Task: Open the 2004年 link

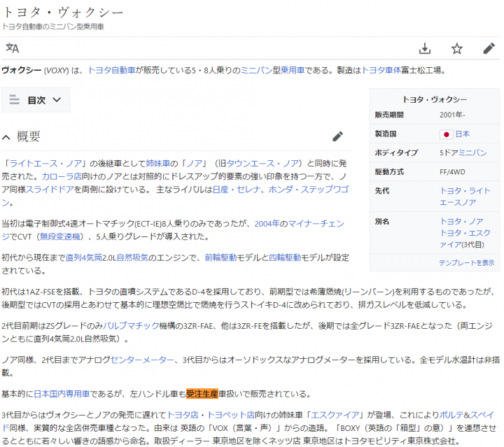Action: pos(267,224)
